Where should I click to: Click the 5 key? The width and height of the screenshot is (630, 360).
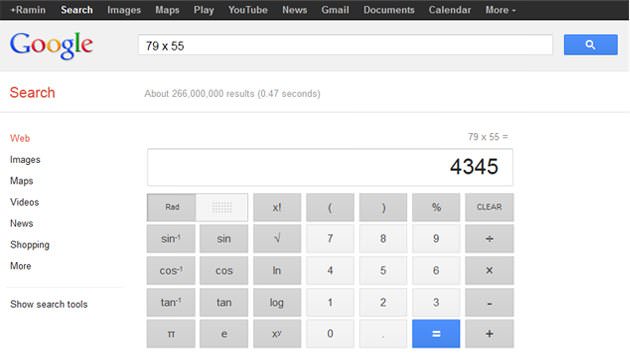pos(383,270)
